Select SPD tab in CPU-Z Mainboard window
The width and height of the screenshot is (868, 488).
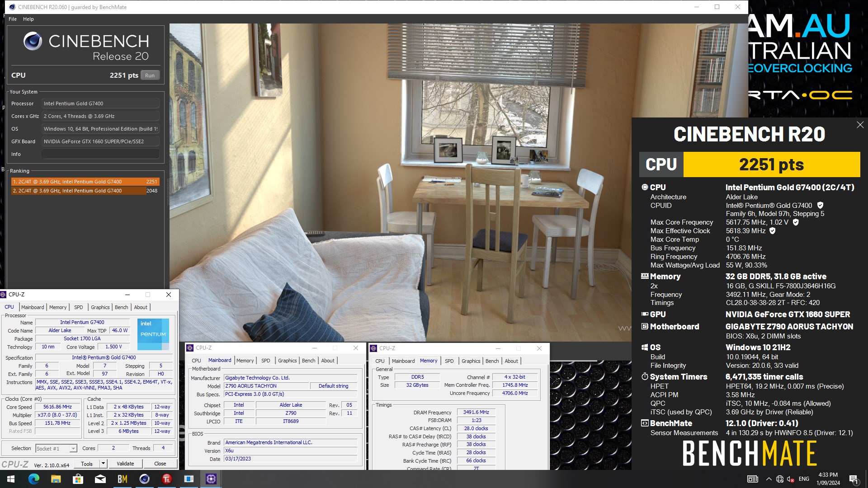coord(266,361)
